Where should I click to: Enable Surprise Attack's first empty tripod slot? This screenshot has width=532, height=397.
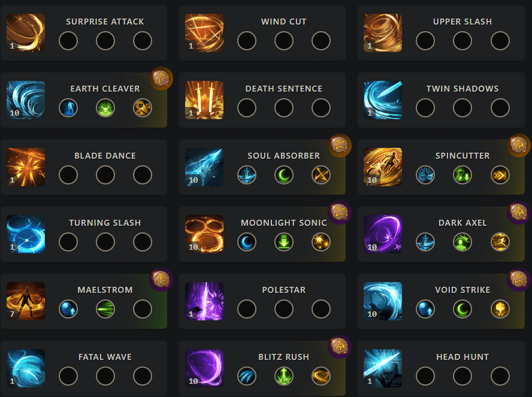(x=68, y=41)
